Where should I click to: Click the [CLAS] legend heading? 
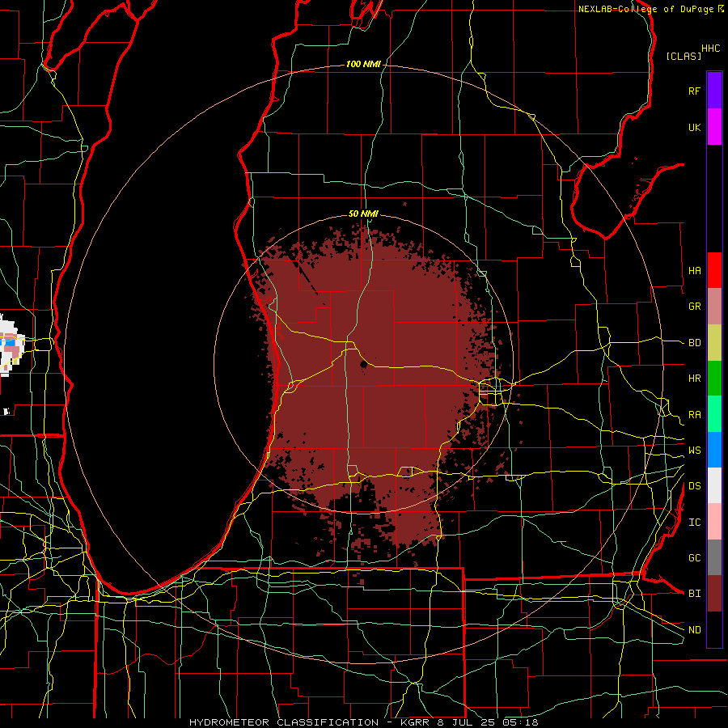(x=684, y=56)
